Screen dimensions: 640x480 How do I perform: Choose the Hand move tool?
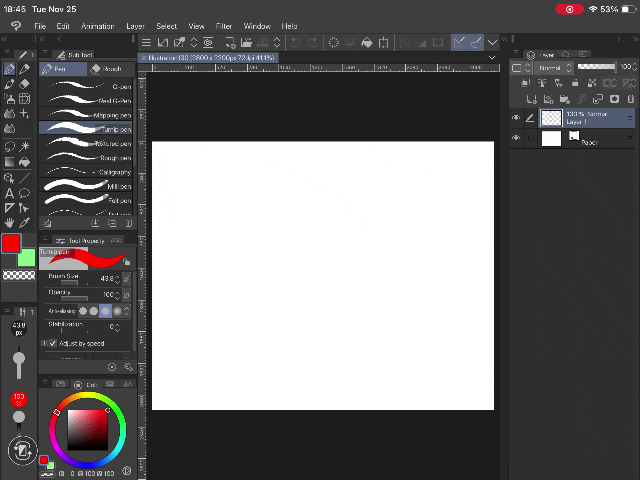[x=9, y=222]
